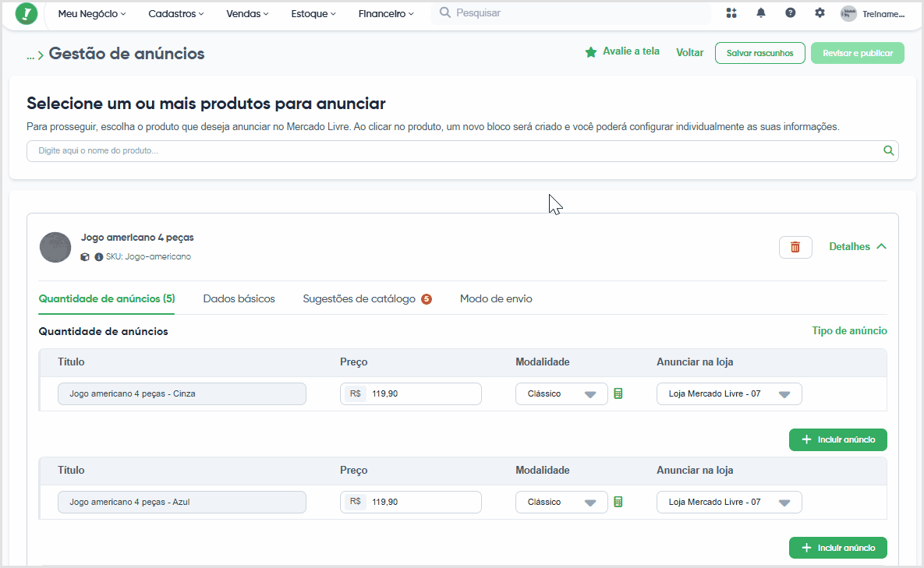Click the info icon beside SKU Jogo-americano
The width and height of the screenshot is (924, 568).
tap(99, 257)
